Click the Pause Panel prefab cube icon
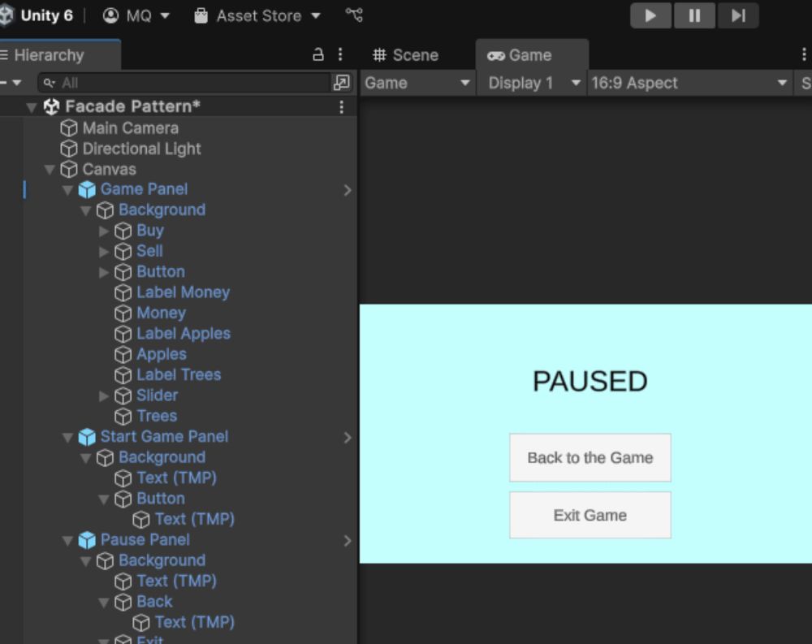The image size is (812, 644). click(87, 540)
